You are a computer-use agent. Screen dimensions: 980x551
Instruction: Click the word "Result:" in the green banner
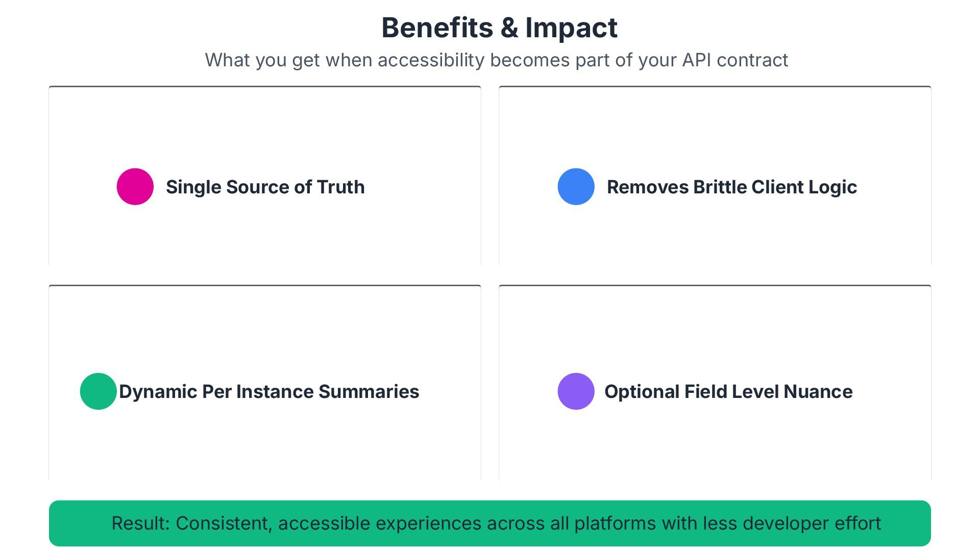140,523
